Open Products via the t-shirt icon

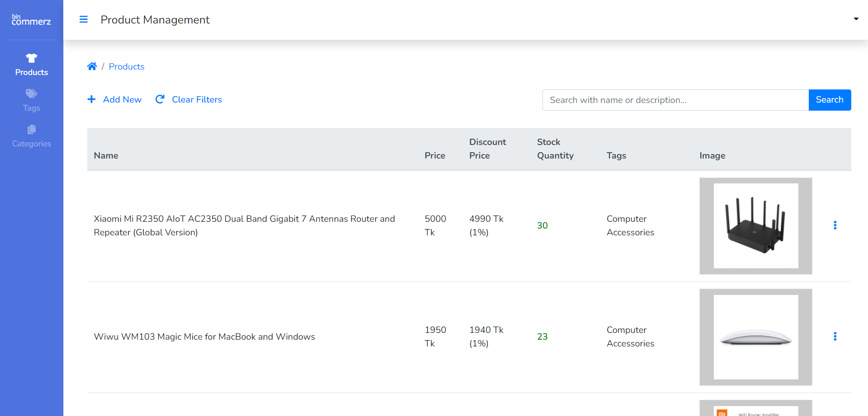31,58
